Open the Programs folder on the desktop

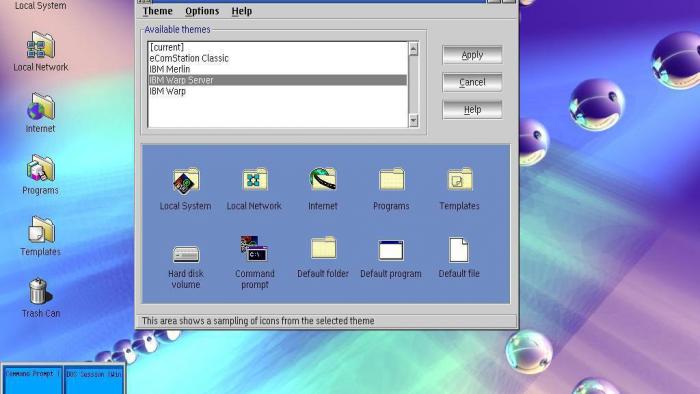41,168
